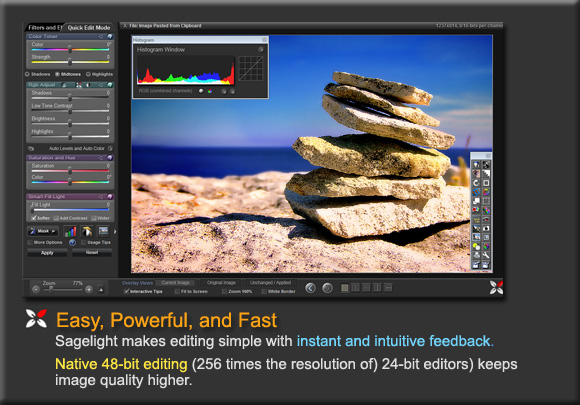Switch to the Quick Edit Mode tab
Screen dimensions: 580x405
coord(88,27)
